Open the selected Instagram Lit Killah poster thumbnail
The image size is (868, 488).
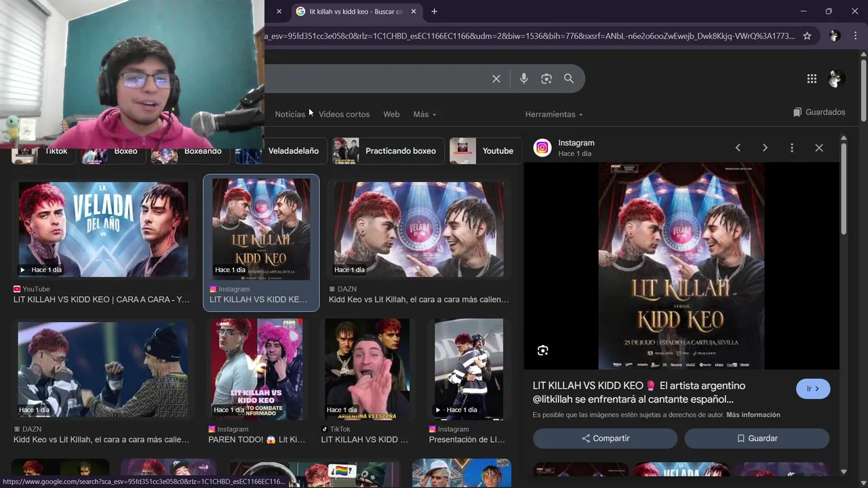point(261,229)
